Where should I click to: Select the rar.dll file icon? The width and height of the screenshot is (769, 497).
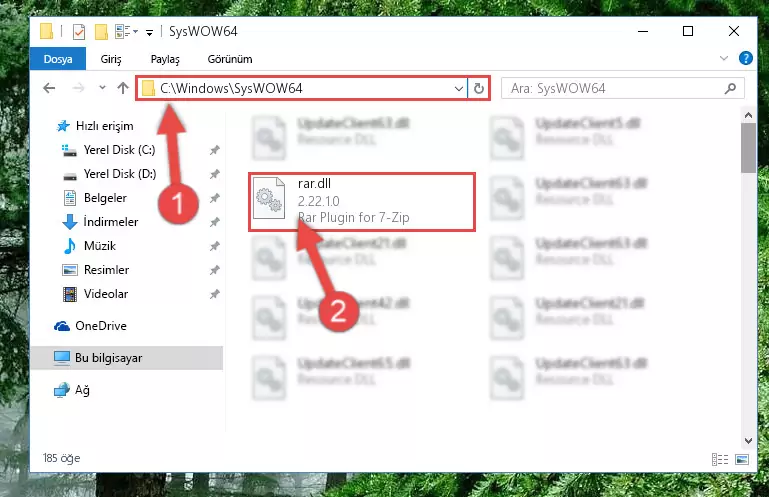click(x=269, y=198)
